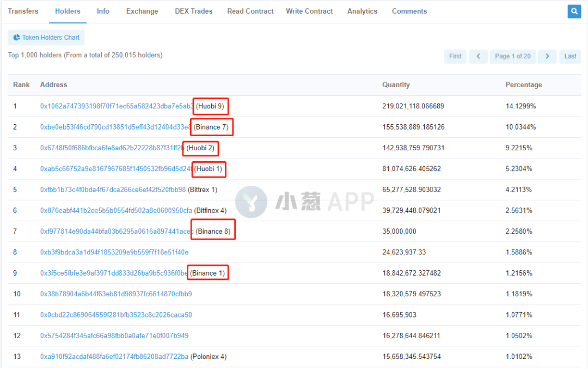
Task: Click the (Poloniex 4) label
Action: 209,357
